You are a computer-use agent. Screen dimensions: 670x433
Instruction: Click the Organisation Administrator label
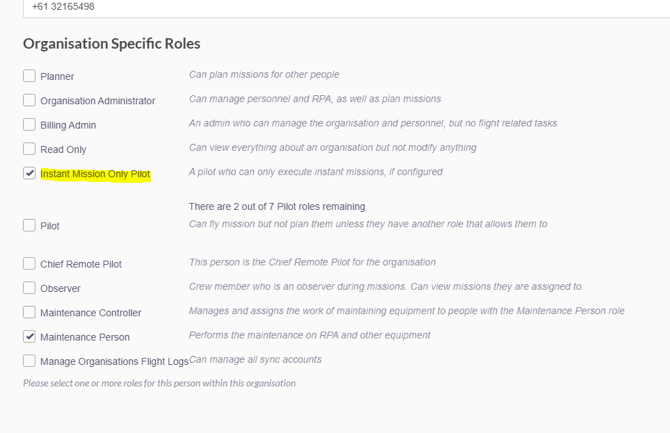98,101
